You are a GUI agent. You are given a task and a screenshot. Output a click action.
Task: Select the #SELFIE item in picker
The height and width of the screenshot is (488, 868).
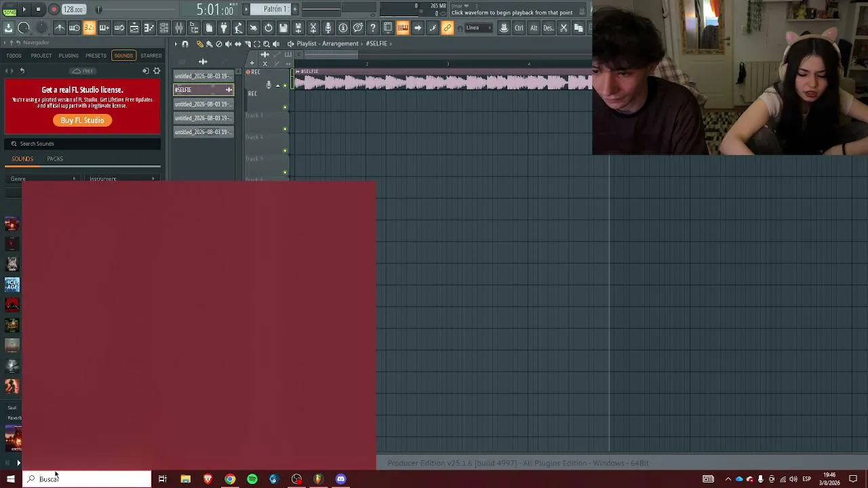click(x=203, y=90)
